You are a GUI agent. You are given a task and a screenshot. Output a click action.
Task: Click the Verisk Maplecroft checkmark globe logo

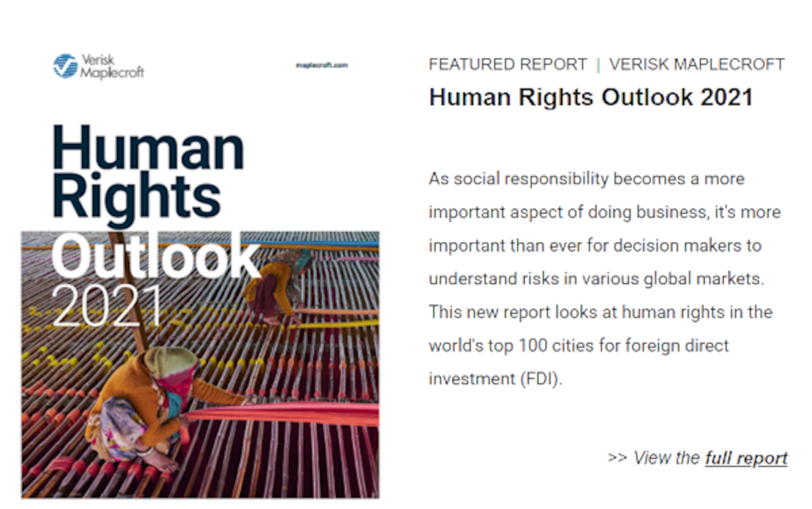[66, 66]
